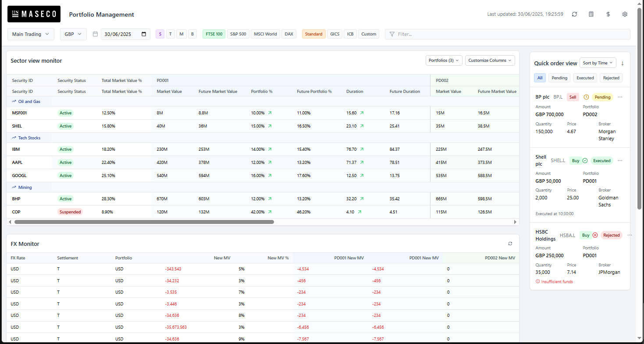Select the MSCI World benchmark
This screenshot has width=644, height=344.
pos(265,34)
